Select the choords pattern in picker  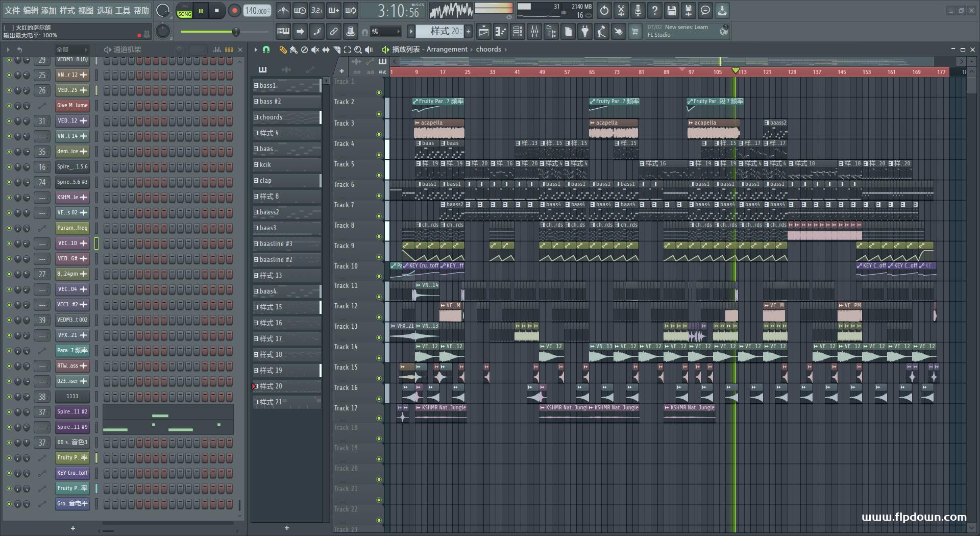coord(287,117)
